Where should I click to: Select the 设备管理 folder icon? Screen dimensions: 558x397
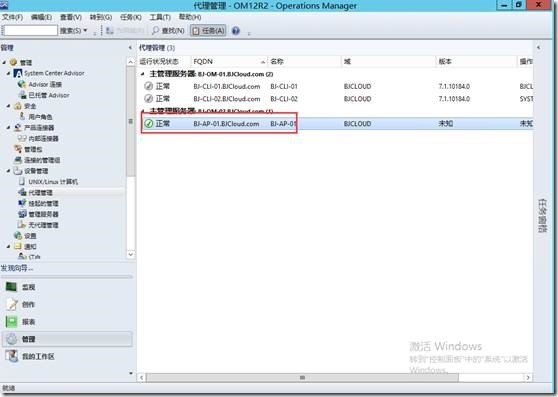coord(18,171)
